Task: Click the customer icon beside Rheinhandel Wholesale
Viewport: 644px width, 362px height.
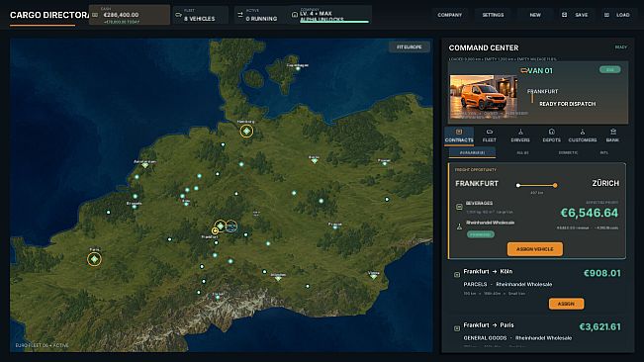Action: tap(459, 226)
